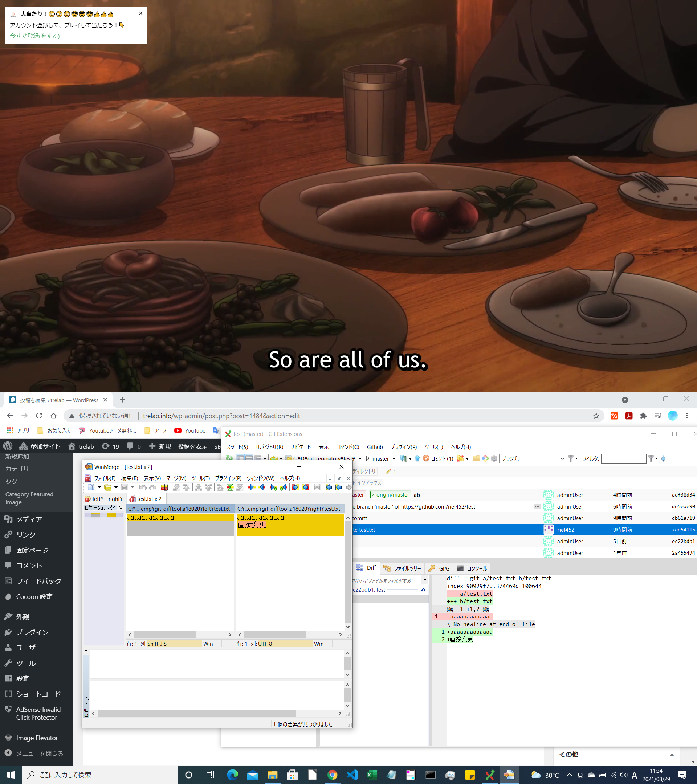The width and height of the screenshot is (697, 784).
Task: Click 今すぐ登録 link in notification
Action: coord(34,36)
